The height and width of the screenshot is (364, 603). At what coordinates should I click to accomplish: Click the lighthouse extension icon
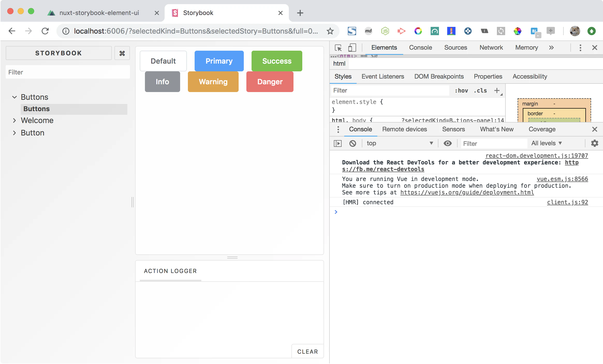[451, 31]
